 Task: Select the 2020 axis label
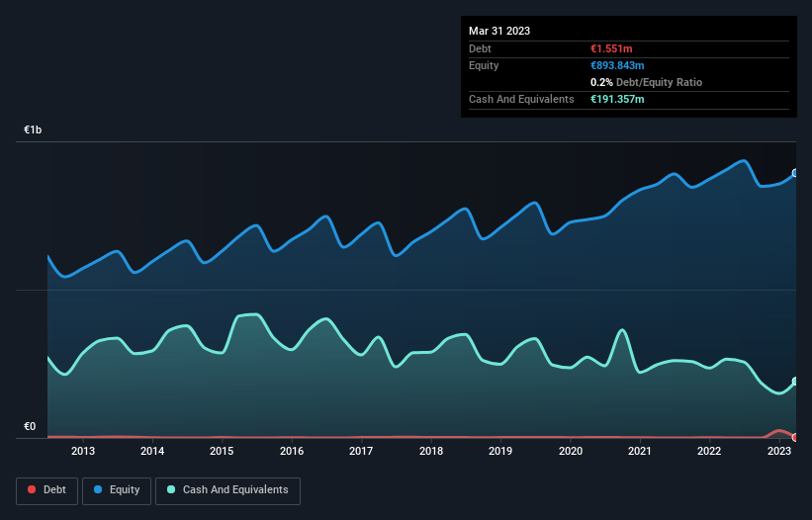pyautogui.click(x=570, y=451)
